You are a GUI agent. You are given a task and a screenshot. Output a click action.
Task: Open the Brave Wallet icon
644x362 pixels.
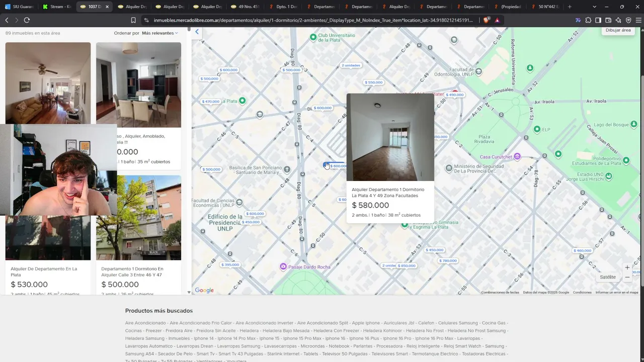tap(608, 20)
